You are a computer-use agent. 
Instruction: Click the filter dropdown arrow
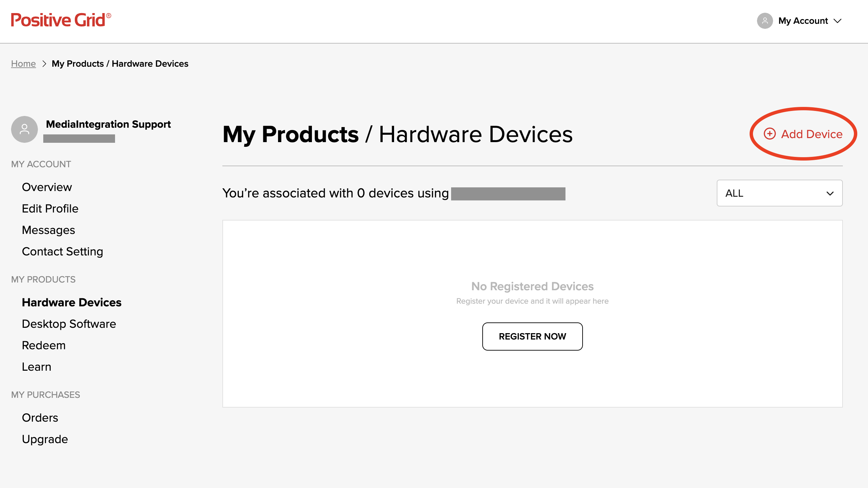(830, 193)
